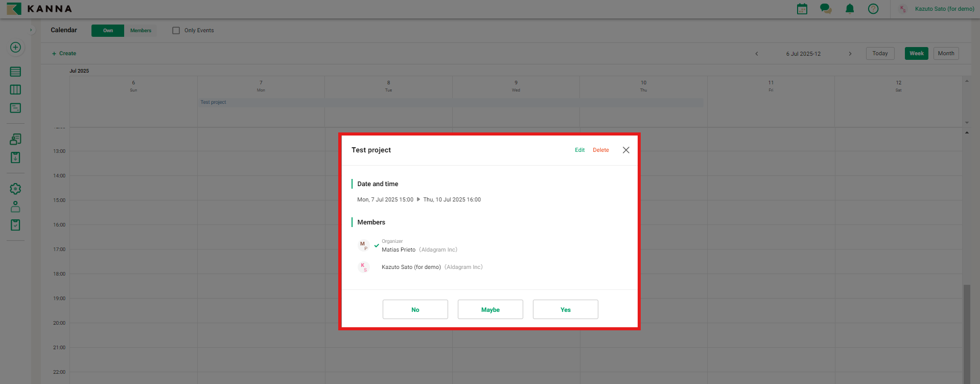Open the settings gear in the sidebar
The width and height of the screenshot is (980, 384).
pos(15,189)
